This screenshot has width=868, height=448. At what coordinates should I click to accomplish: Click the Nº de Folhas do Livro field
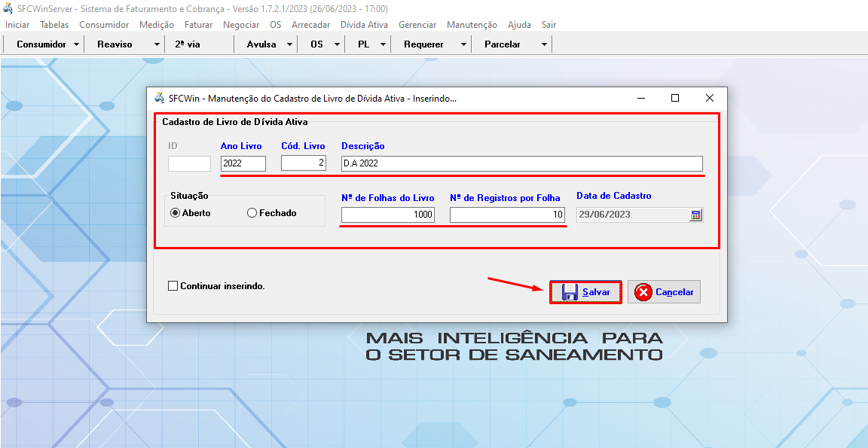[x=387, y=215]
